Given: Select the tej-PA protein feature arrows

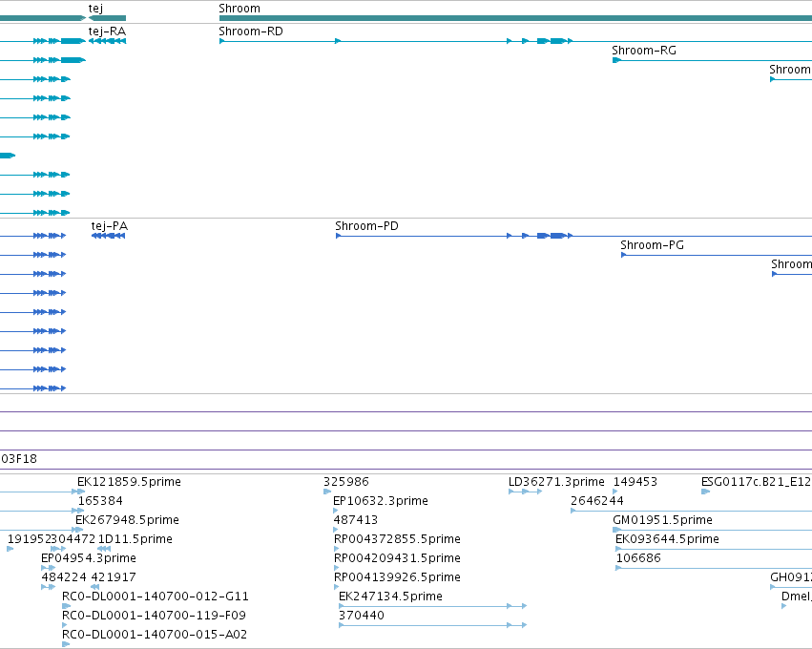Looking at the screenshot, I should click(x=108, y=236).
